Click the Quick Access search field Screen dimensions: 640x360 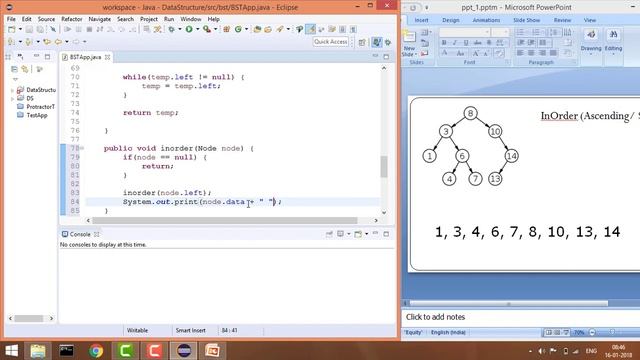[x=331, y=42]
